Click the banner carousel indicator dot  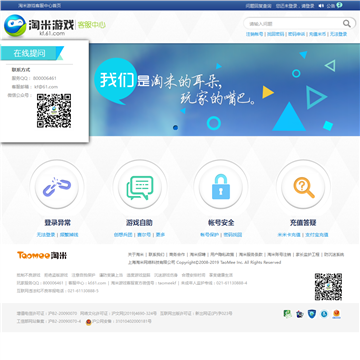click(176, 127)
